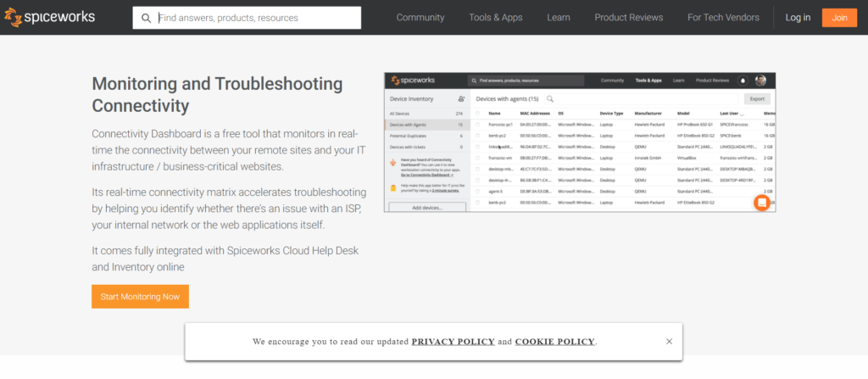Click the magnifier next to Devices with agents (15)
The height and width of the screenshot is (379, 868).
(549, 99)
